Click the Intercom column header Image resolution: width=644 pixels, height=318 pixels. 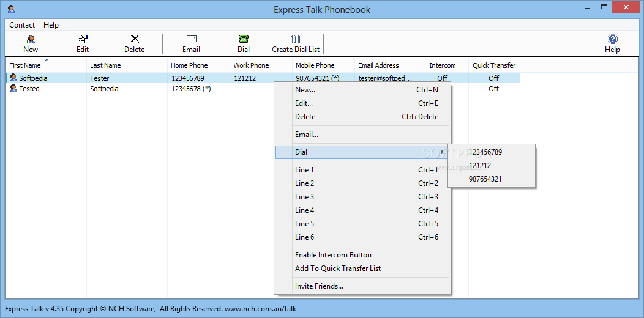[443, 65]
